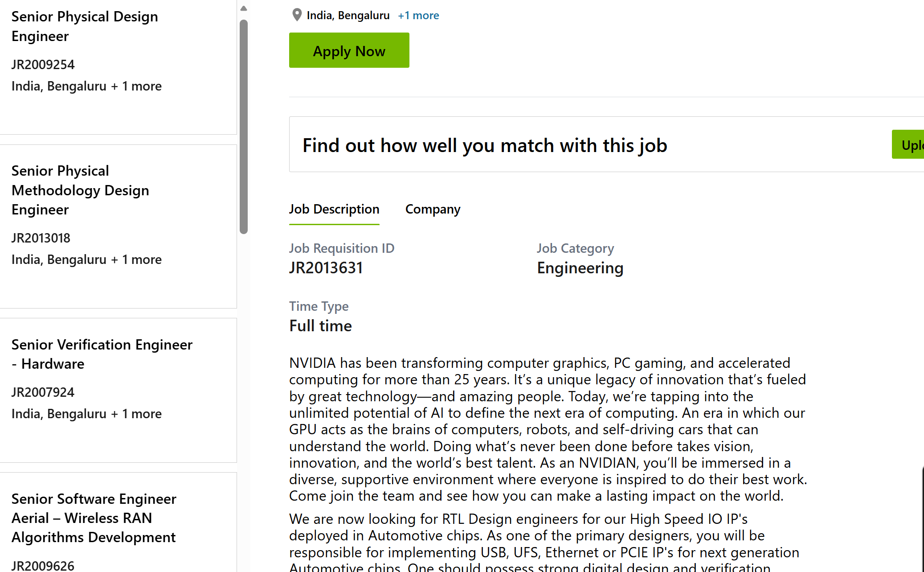Click the requisition ID JR2013631 value
This screenshot has height=572, width=924.
326,268
